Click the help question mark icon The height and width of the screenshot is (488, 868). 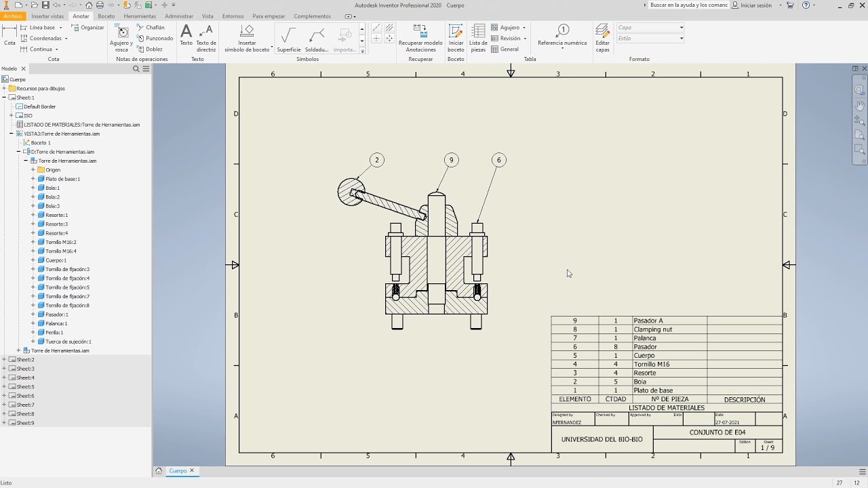tap(806, 5)
